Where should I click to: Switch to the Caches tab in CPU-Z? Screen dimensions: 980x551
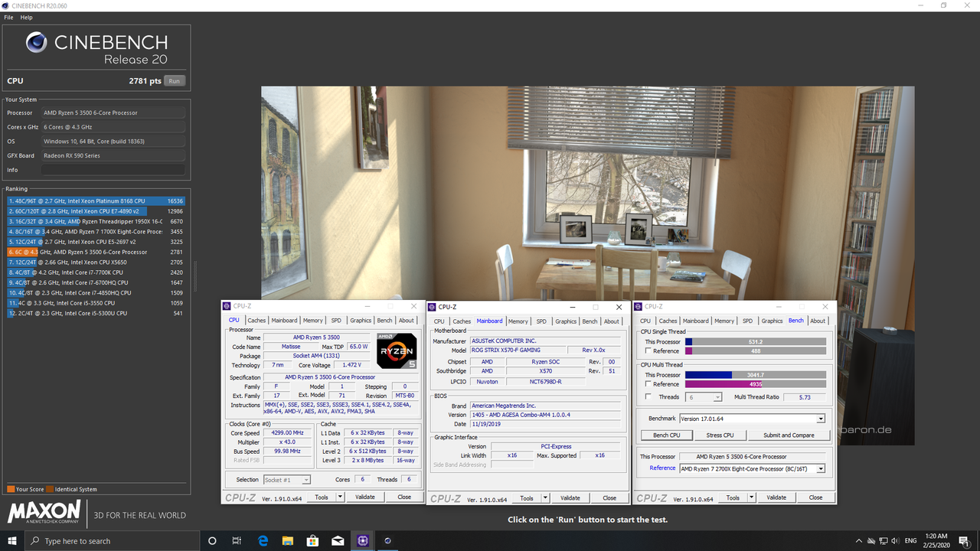(x=256, y=320)
